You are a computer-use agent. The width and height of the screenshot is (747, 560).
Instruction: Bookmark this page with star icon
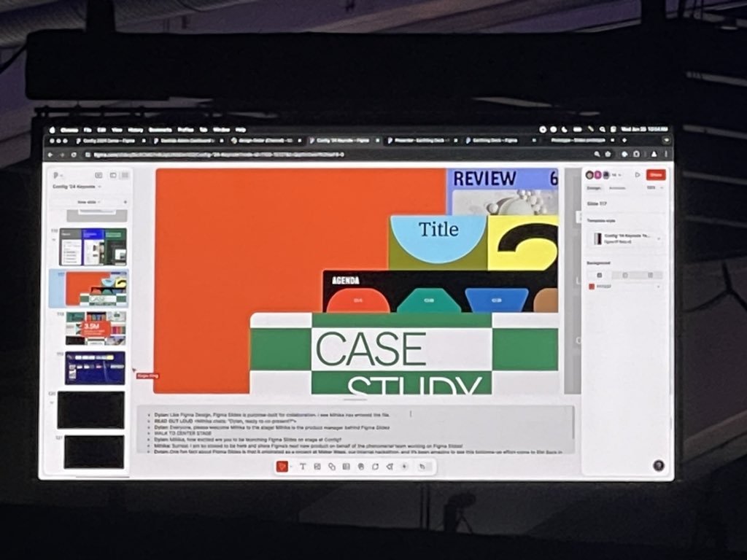click(x=608, y=154)
